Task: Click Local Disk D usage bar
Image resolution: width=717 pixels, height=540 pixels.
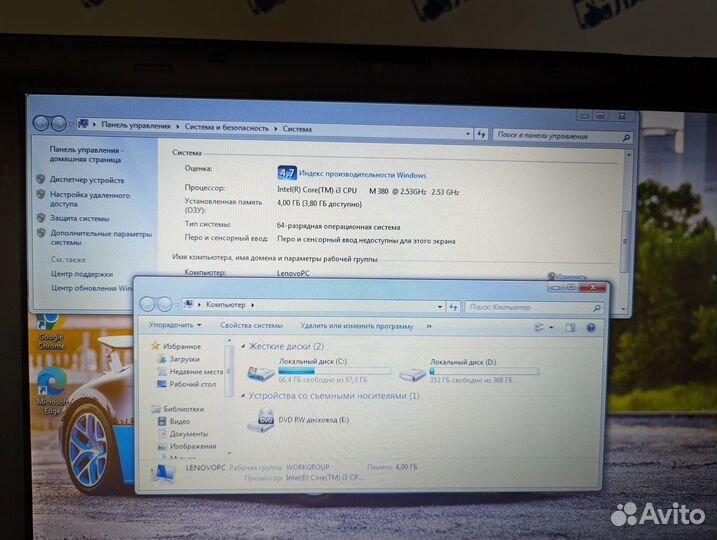Action: click(x=484, y=371)
